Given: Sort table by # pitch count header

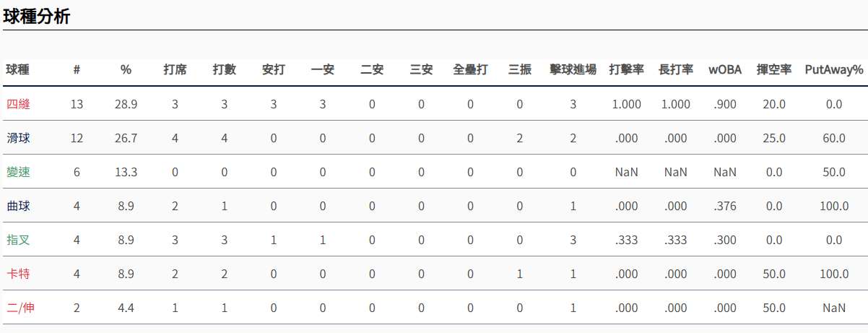Looking at the screenshot, I should coord(77,70).
